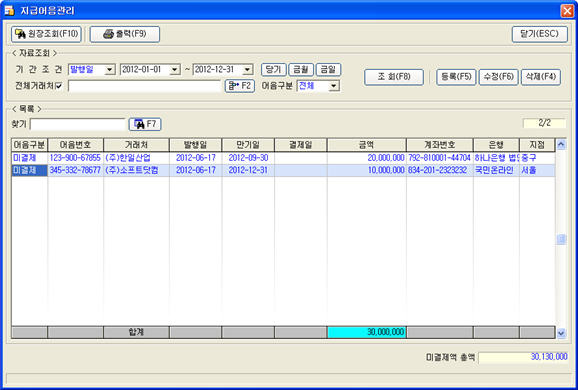Click account number 792-810001-44704
This screenshot has width=578, height=390.
pos(440,158)
